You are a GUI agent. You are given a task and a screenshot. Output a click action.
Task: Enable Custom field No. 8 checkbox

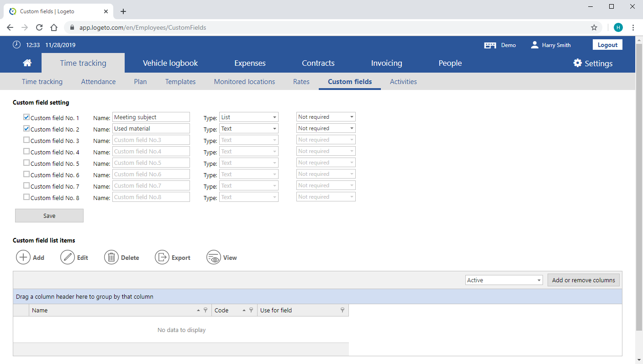pos(26,197)
